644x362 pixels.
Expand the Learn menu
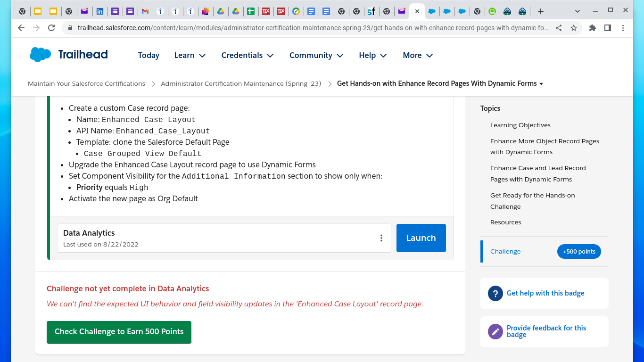click(x=190, y=55)
